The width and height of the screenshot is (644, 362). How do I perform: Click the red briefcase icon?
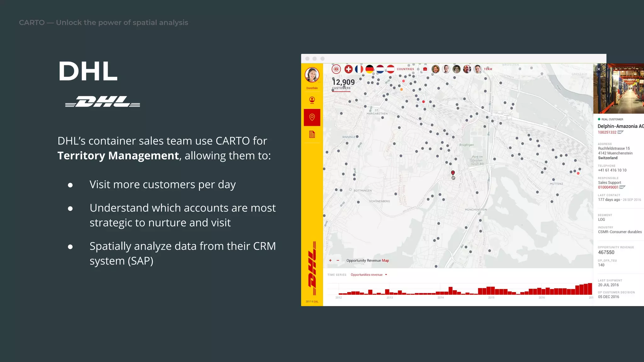tap(425, 69)
